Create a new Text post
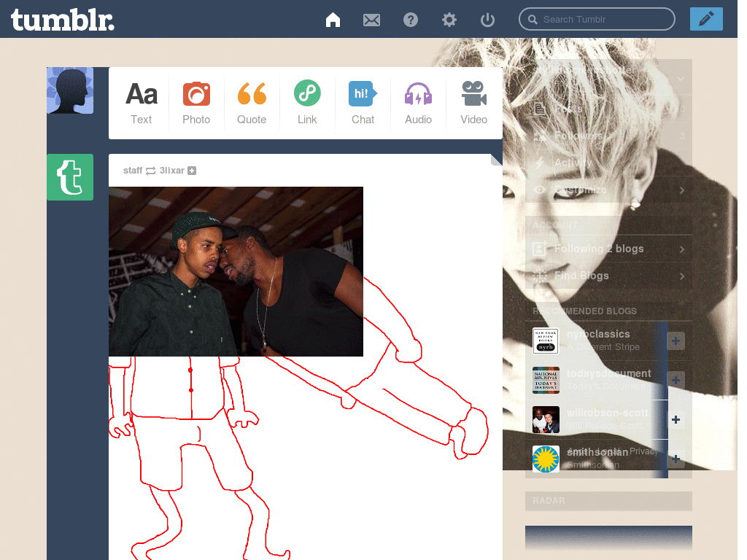Screen dimensions: 747x560 141,104
